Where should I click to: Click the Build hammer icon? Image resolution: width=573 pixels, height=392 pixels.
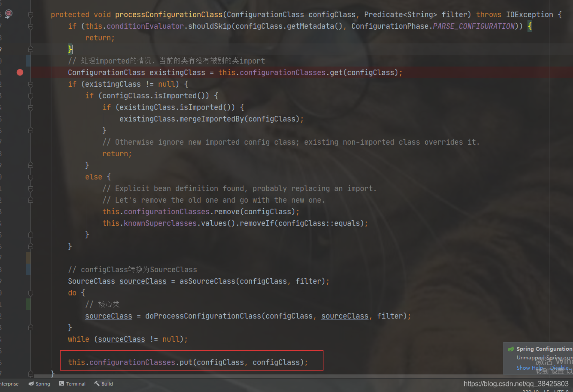(97, 384)
